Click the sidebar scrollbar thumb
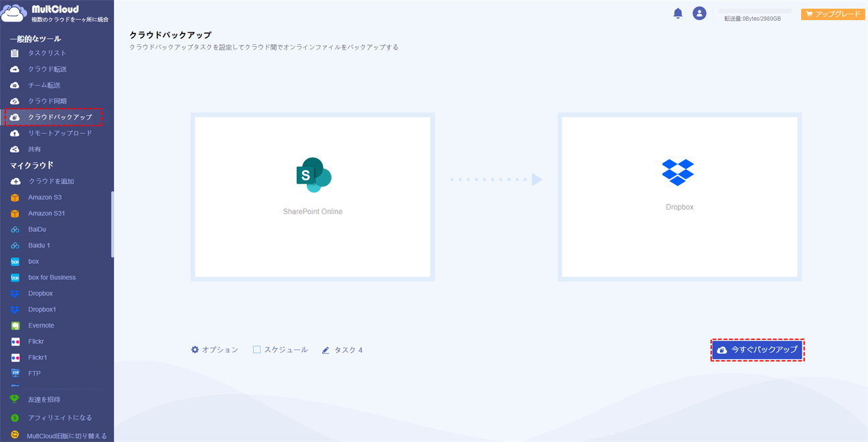Screen dimensions: 868x442 113,224
